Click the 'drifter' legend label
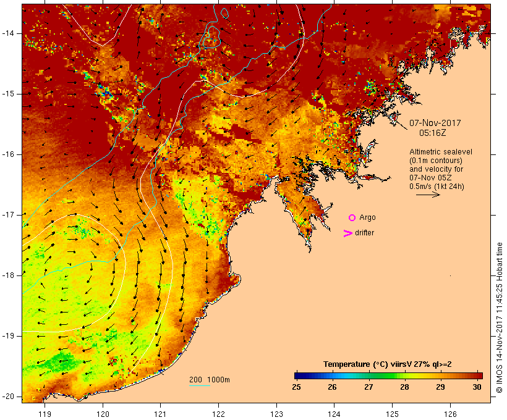507x420 pixels. click(x=364, y=233)
